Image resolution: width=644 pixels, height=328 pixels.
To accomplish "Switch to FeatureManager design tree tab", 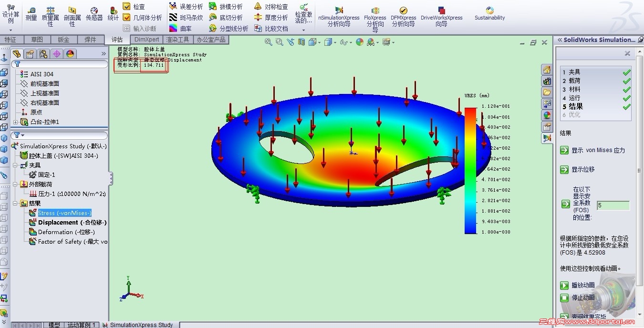I will coord(17,54).
